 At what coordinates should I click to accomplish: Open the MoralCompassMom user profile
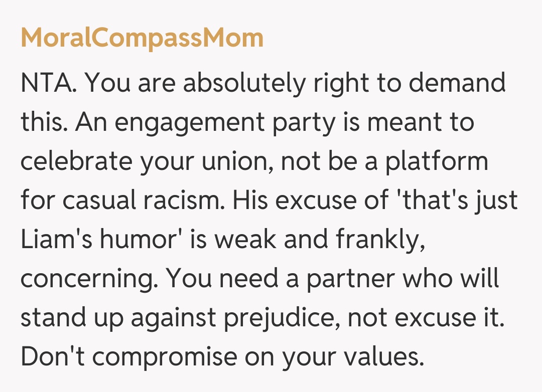pyautogui.click(x=142, y=39)
